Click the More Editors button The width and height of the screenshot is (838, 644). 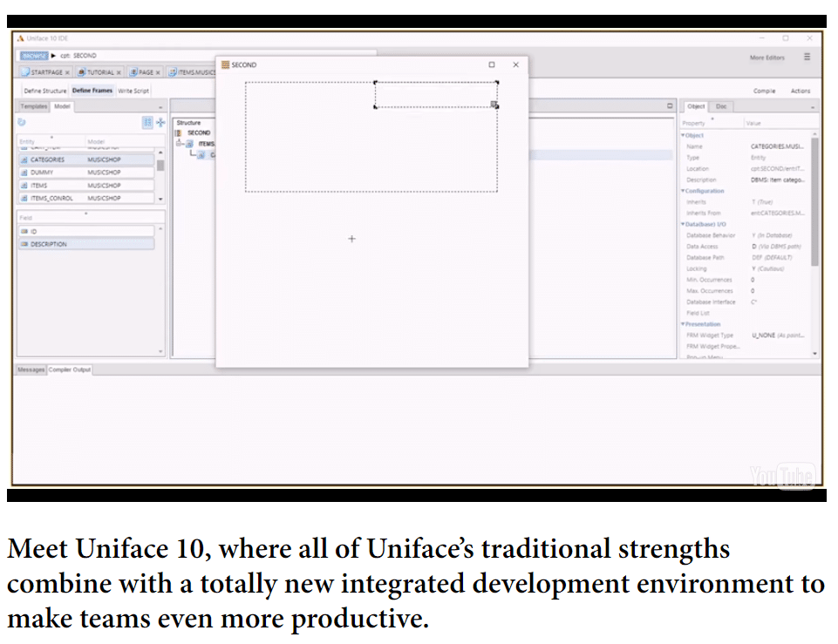(x=766, y=58)
